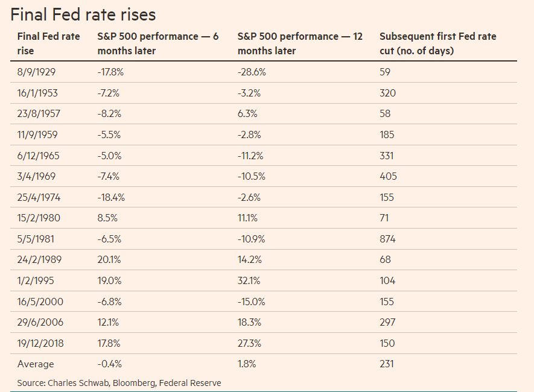Click the 16/5/2000 date cell
The image size is (534, 392).
pyautogui.click(x=40, y=302)
